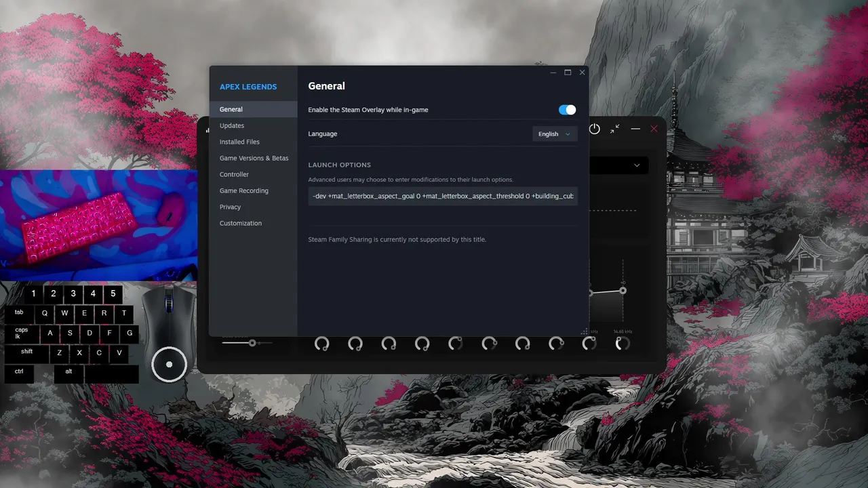Click the 5 key on the keyboard overlay

point(113,294)
